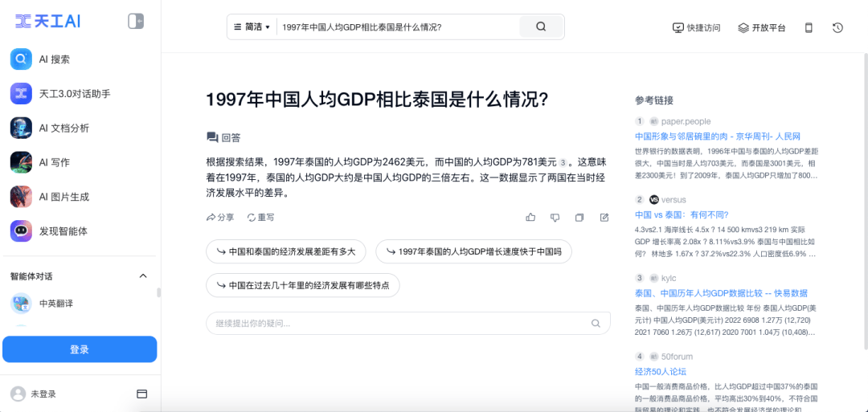Open the 泰国、中国历年人均GDP数据比较 reference link
The height and width of the screenshot is (412, 868).
click(721, 293)
